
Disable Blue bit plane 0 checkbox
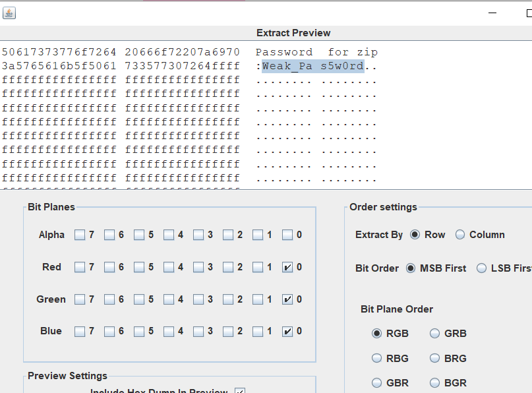click(x=287, y=331)
